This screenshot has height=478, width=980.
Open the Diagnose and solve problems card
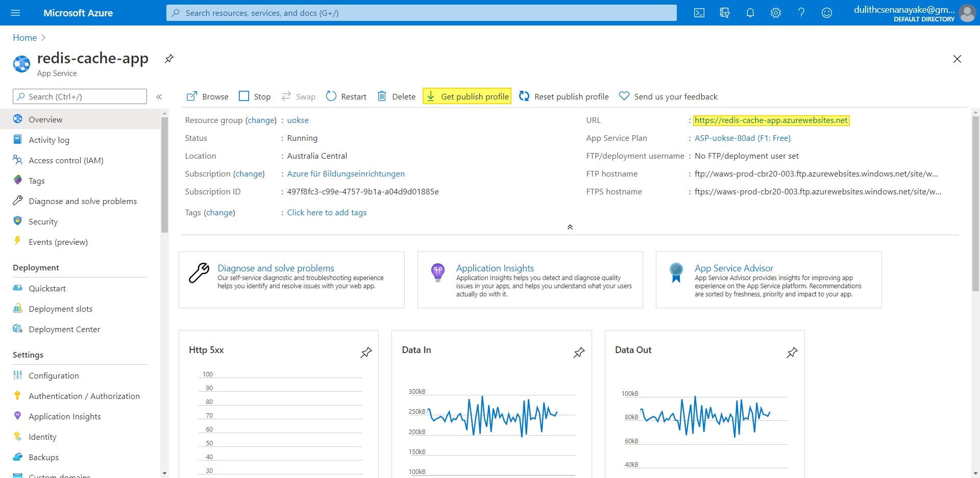tap(291, 280)
